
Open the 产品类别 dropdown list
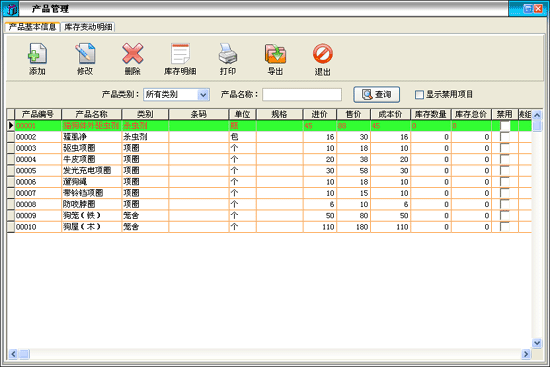coord(203,95)
